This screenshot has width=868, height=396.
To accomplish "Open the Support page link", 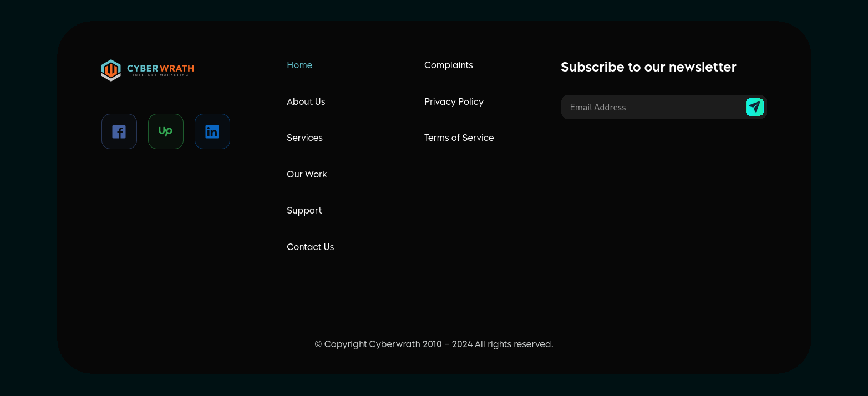I will (x=304, y=210).
